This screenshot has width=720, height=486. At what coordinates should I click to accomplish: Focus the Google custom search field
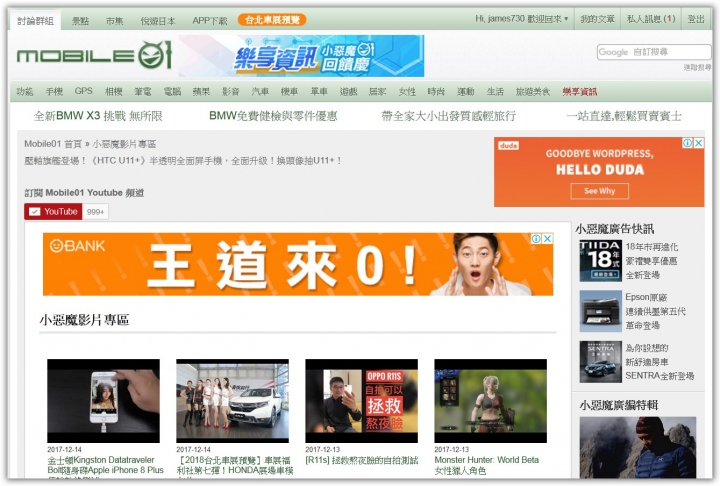point(654,52)
